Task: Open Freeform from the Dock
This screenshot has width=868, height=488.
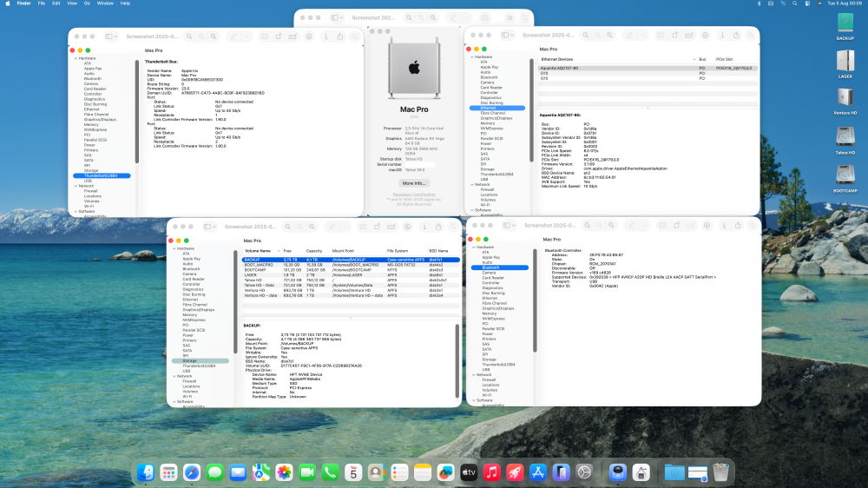Action: 445,472
